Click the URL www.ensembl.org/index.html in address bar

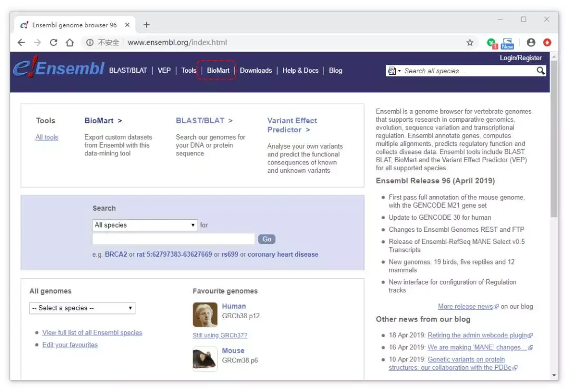tap(177, 43)
